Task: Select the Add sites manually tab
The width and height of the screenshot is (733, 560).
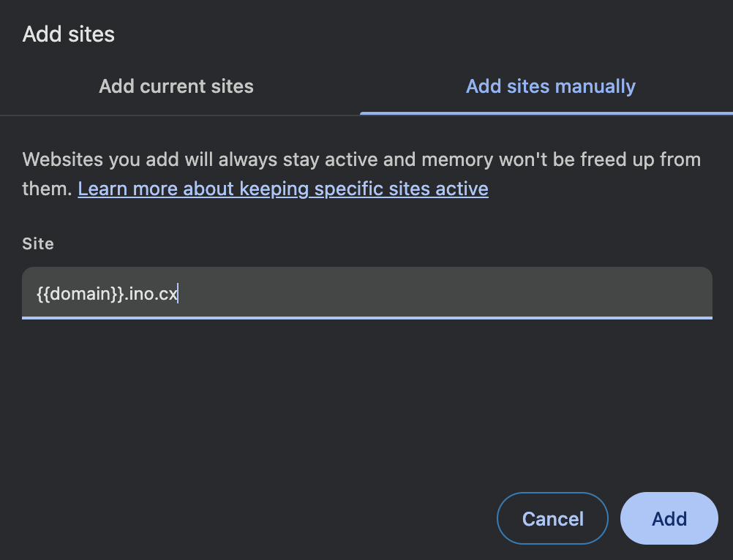Action: [x=550, y=86]
